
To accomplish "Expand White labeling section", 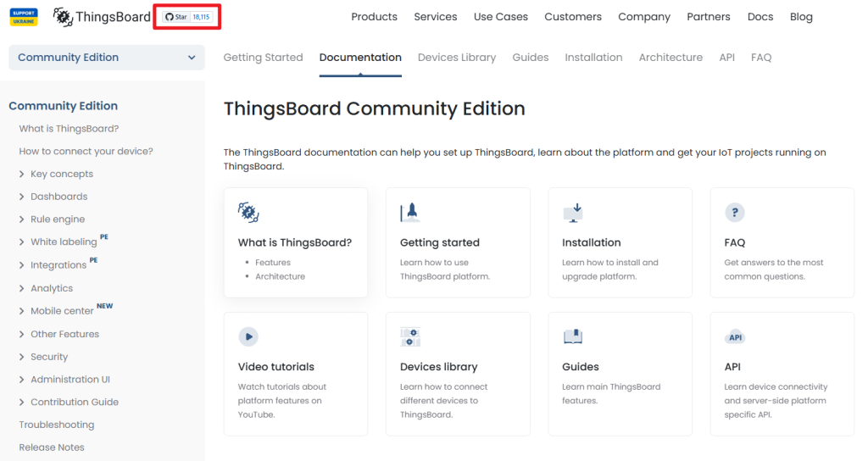I will [x=21, y=242].
